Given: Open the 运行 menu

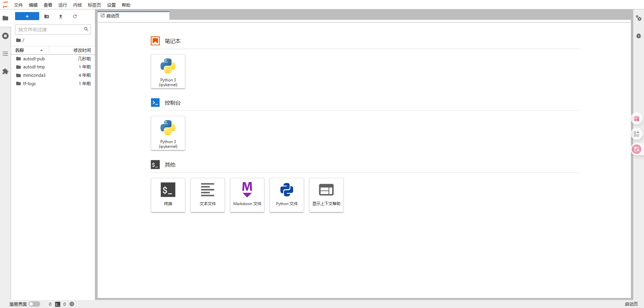Looking at the screenshot, I should [63, 5].
